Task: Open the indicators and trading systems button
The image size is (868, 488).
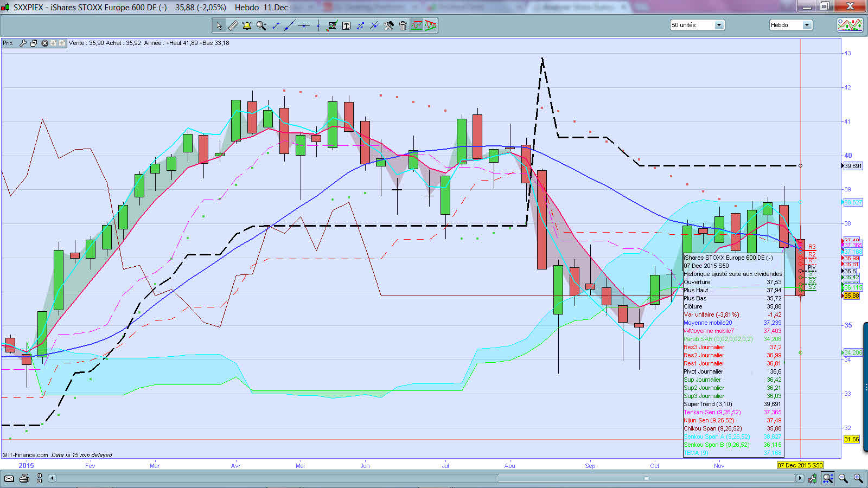Action: point(850,25)
